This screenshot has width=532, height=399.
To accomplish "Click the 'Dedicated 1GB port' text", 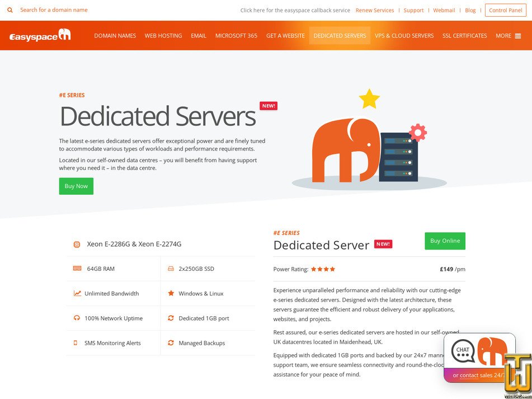I will click(x=204, y=318).
